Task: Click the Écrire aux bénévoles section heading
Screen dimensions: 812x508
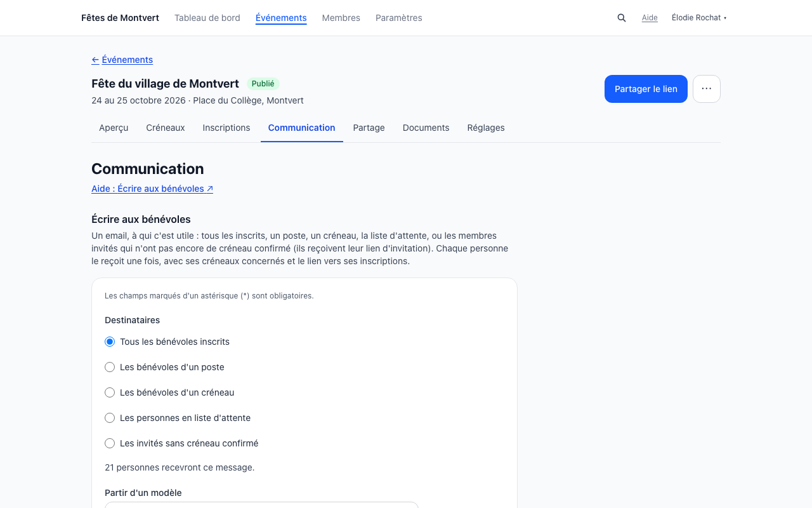Action: click(141, 220)
